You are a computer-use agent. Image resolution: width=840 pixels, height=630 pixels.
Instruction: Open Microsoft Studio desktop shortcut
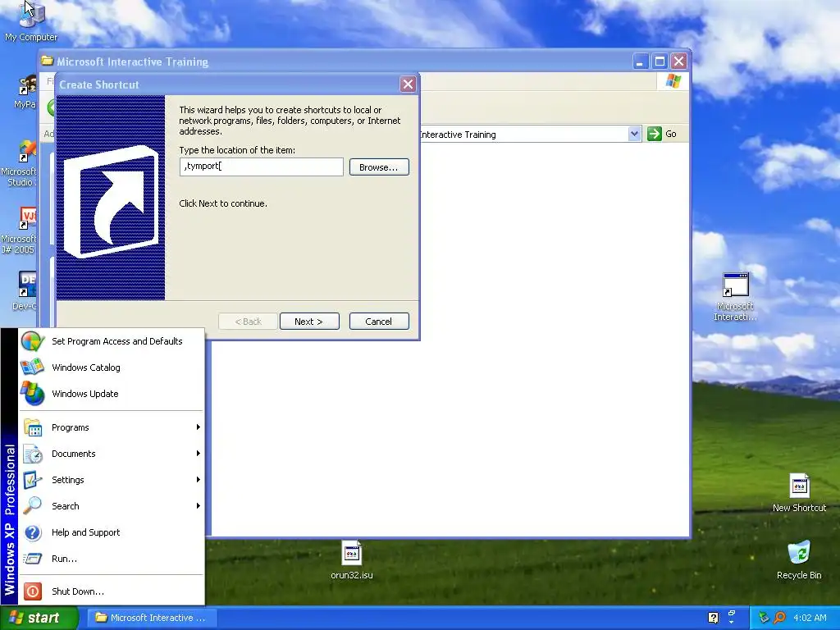point(18,163)
